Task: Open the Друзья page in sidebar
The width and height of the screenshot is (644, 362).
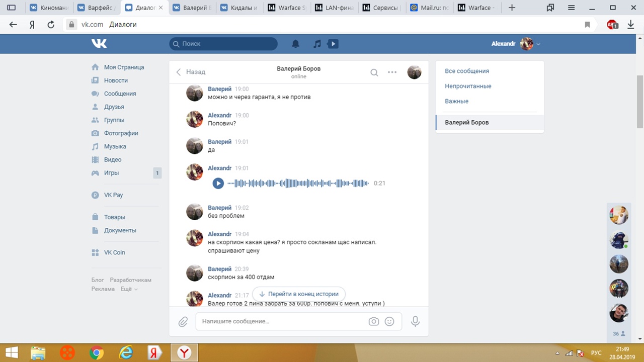Action: click(114, 107)
